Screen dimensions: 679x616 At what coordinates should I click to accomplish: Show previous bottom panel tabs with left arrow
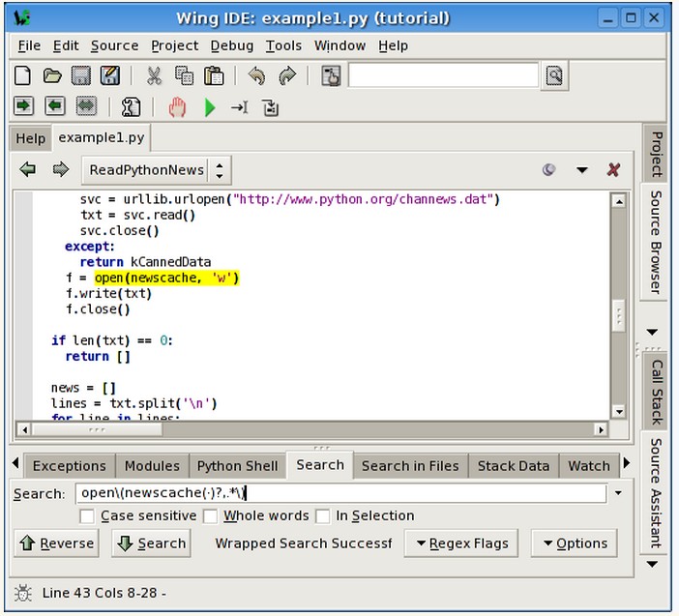click(15, 463)
